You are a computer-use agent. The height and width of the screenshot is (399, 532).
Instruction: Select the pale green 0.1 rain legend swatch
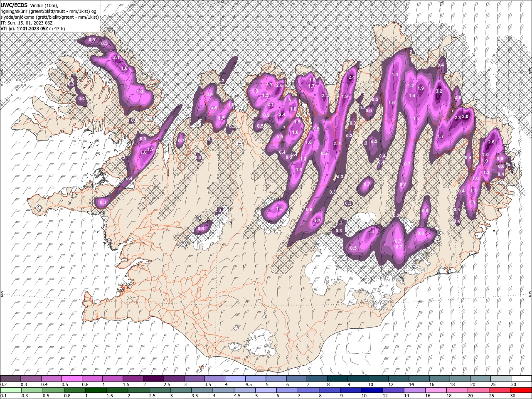pos(11,390)
